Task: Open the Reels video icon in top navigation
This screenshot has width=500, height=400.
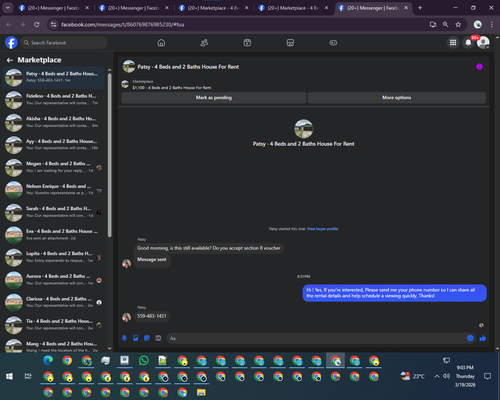Action: pyautogui.click(x=247, y=43)
